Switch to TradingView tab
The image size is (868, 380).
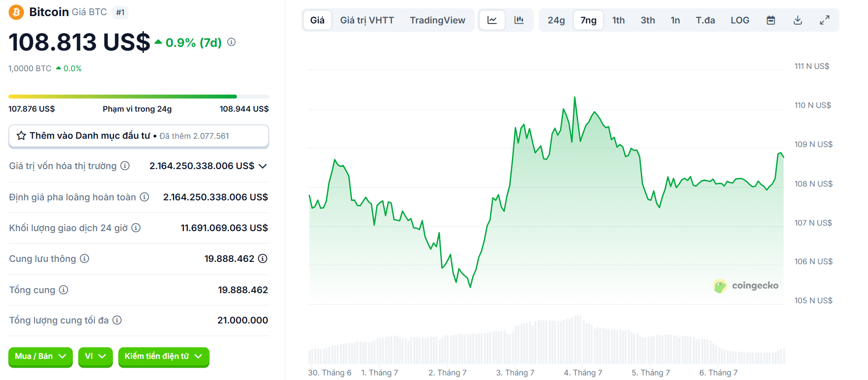437,20
